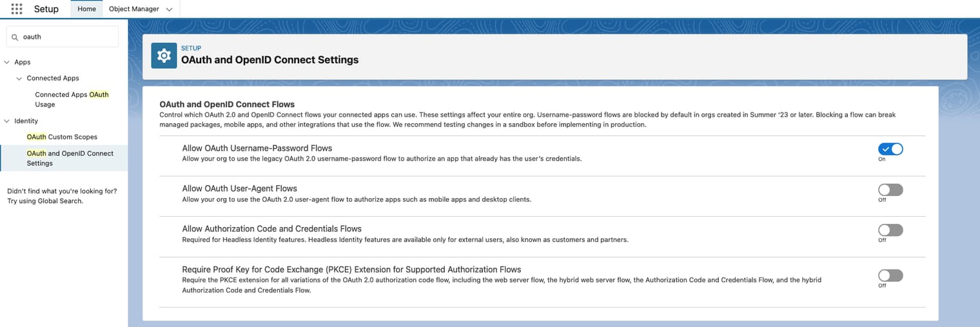Click OAuth and OpenID Connect Flows section title

click(227, 104)
